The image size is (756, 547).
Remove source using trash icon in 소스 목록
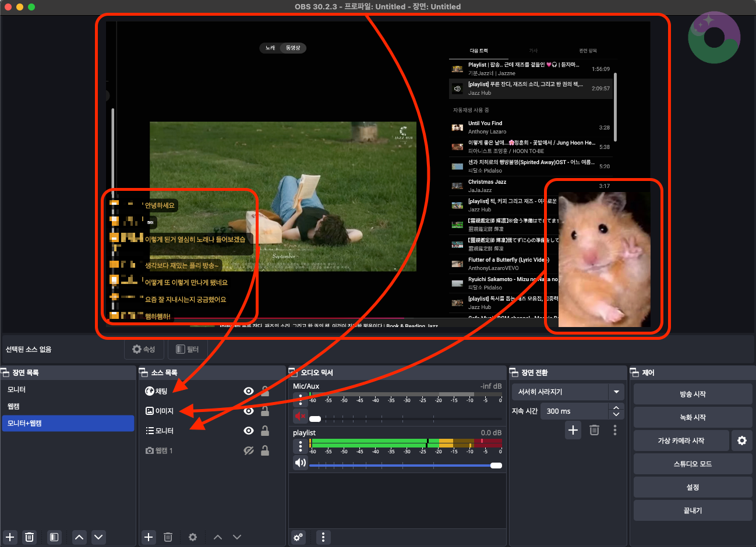168,537
